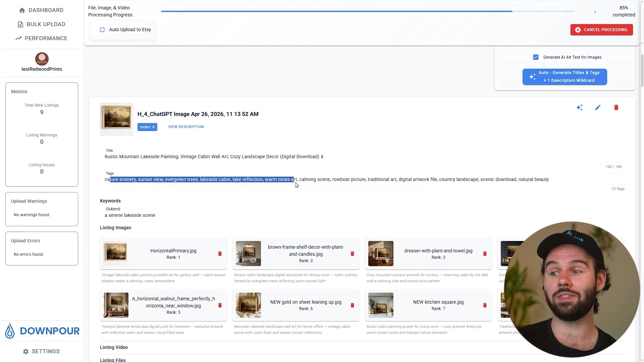Enable Auto Upload to Etsy checkbox
The height and width of the screenshot is (362, 644).
pos(102,30)
